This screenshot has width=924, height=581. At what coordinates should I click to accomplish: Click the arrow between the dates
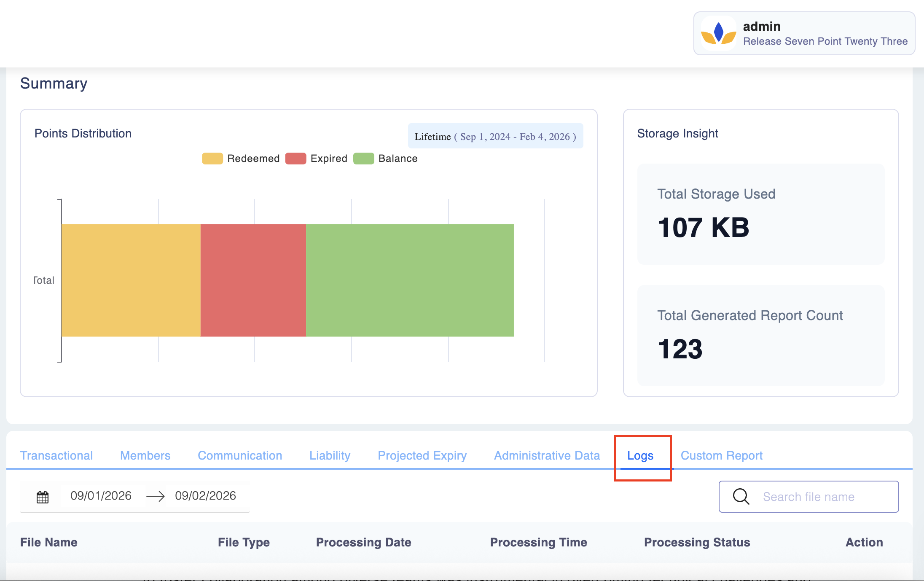(155, 497)
